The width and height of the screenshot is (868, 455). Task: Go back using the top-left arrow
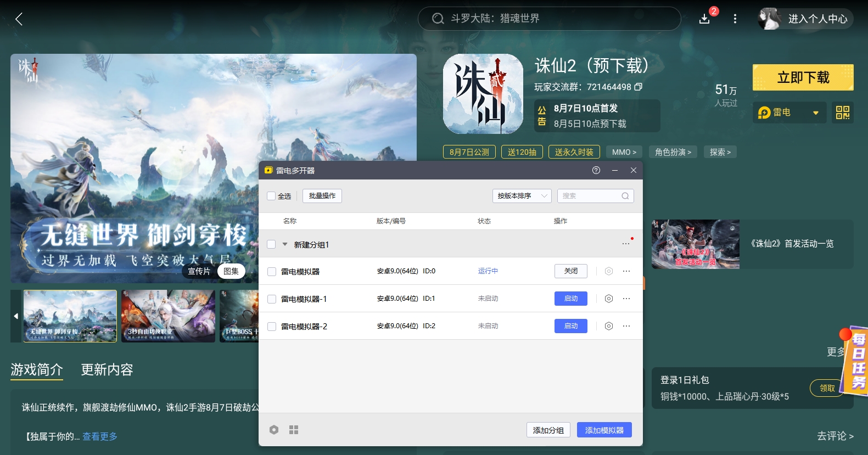pos(19,19)
